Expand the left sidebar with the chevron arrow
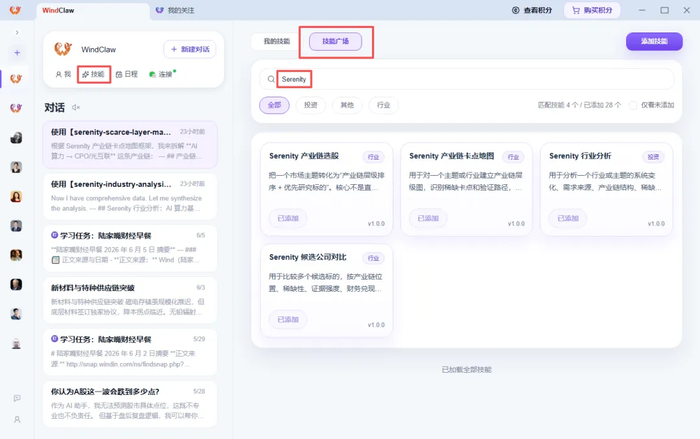 17,32
